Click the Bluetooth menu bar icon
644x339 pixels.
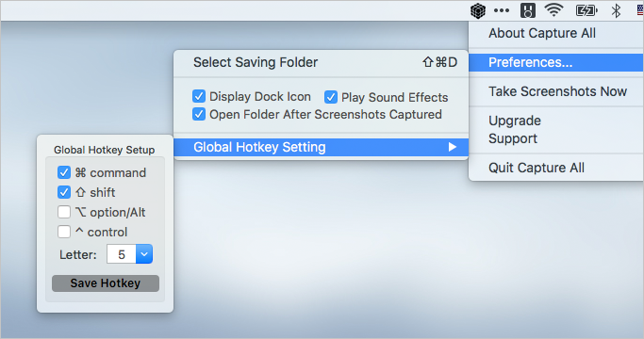click(616, 10)
